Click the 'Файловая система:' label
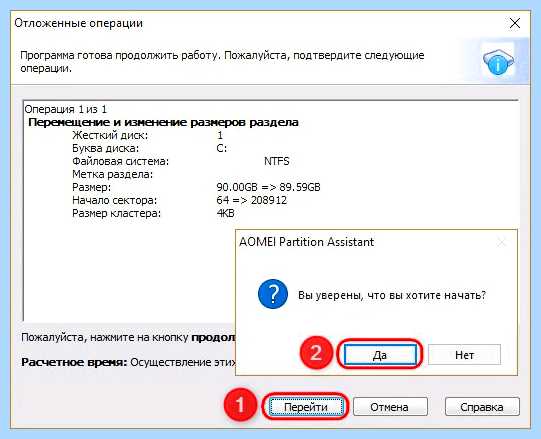 click(x=120, y=161)
